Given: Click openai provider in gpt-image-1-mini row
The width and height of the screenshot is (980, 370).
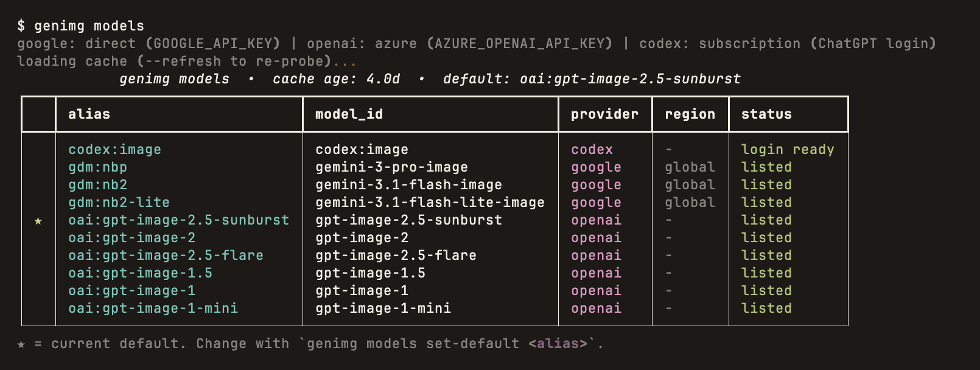Looking at the screenshot, I should pos(596,309).
